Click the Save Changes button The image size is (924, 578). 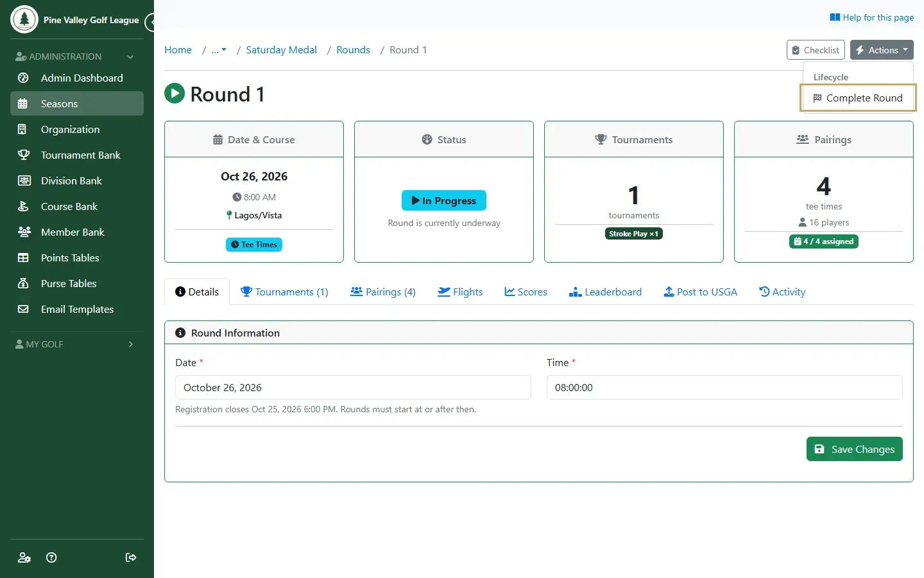854,449
